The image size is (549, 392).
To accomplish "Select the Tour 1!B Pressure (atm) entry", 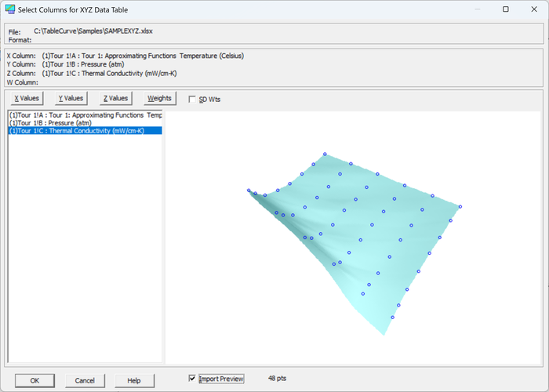I will point(85,123).
